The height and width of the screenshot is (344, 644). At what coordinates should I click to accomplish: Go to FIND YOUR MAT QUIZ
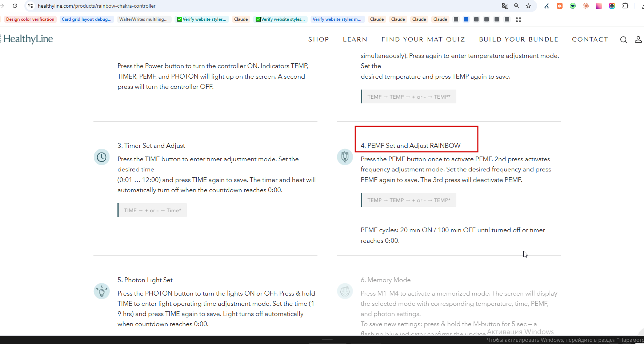pos(423,39)
